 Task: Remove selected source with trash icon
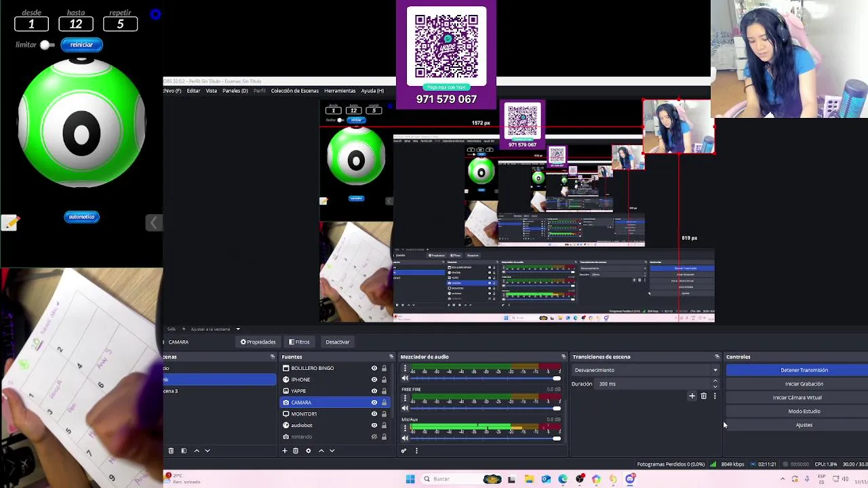(x=296, y=451)
